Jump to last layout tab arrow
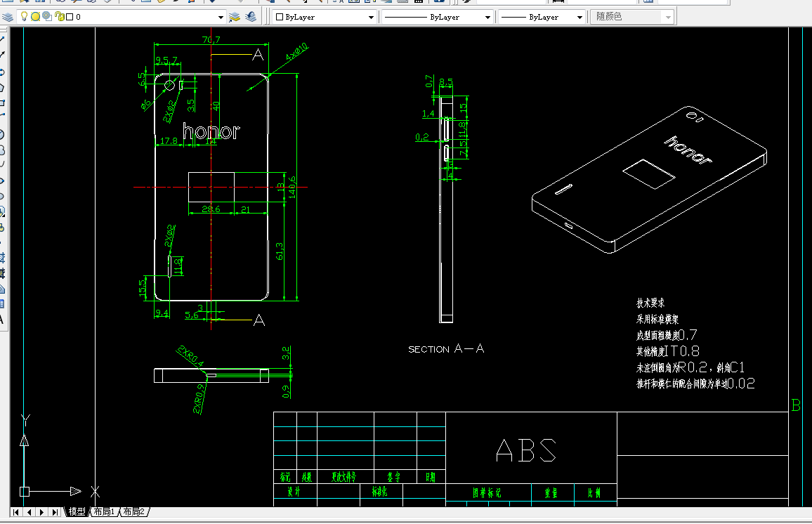The width and height of the screenshot is (812, 524). click(55, 512)
